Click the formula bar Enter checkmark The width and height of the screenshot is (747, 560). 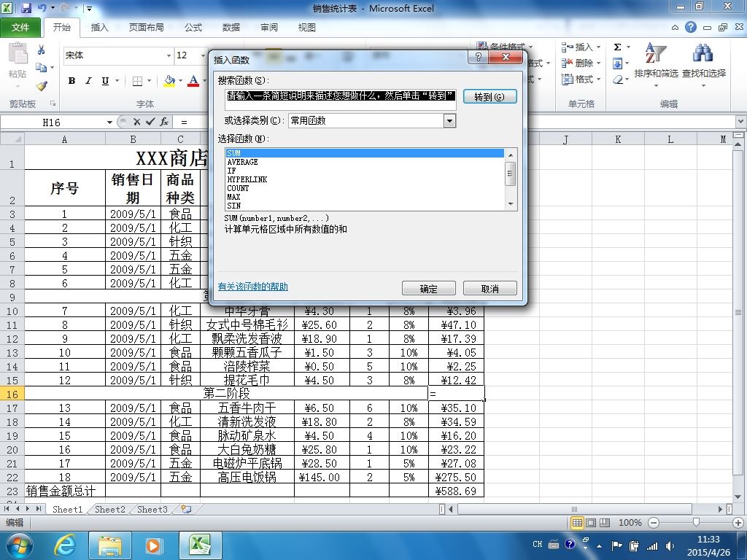point(150,122)
